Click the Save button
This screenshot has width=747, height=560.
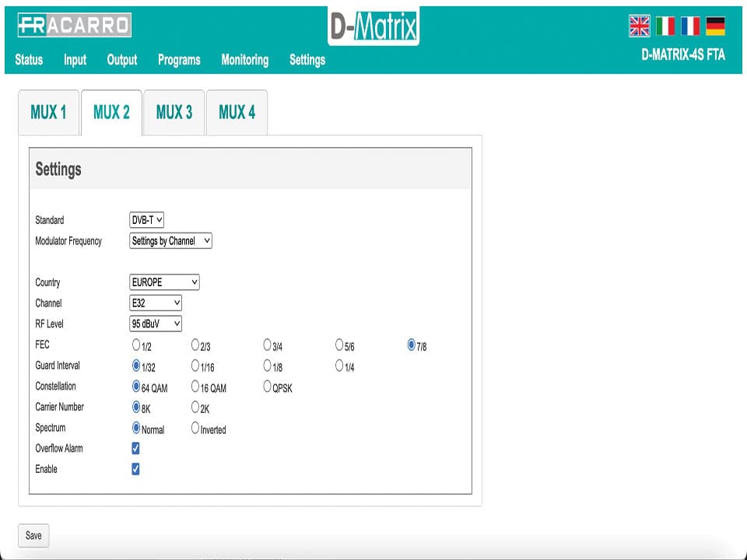tap(33, 536)
